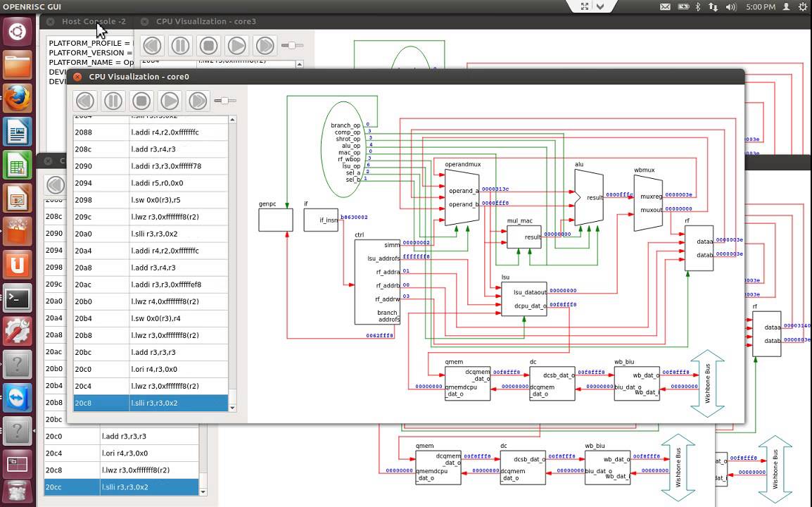Select row 20b0 l.lwz r4,0xfffffff8(r2)
This screenshot has width=812, height=507.
[x=151, y=301]
